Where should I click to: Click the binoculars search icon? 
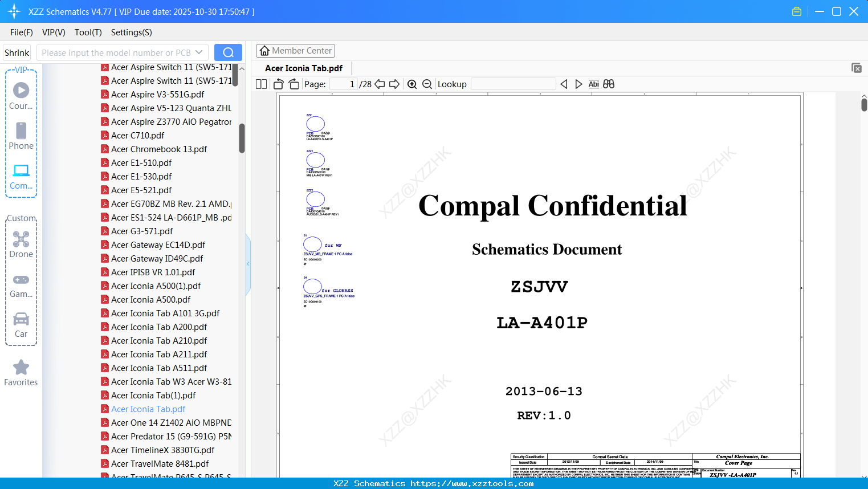[x=609, y=84]
